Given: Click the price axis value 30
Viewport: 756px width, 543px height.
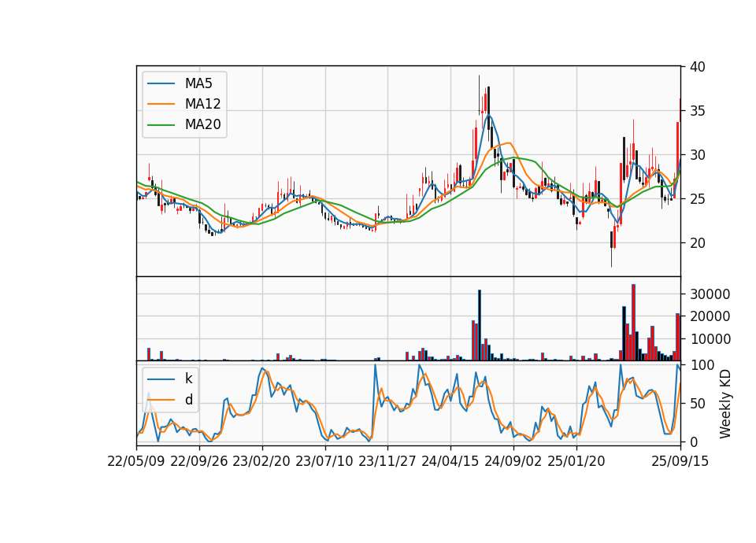Looking at the screenshot, I should pyautogui.click(x=697, y=155).
